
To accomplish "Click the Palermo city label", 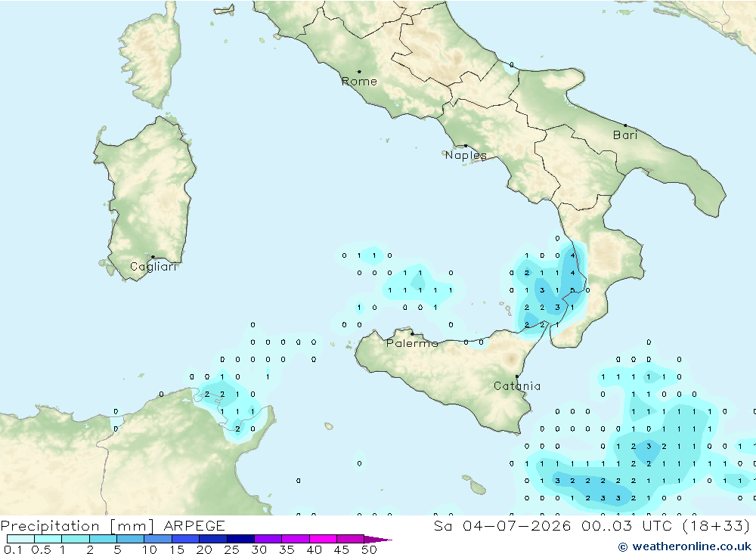I will pyautogui.click(x=412, y=343).
